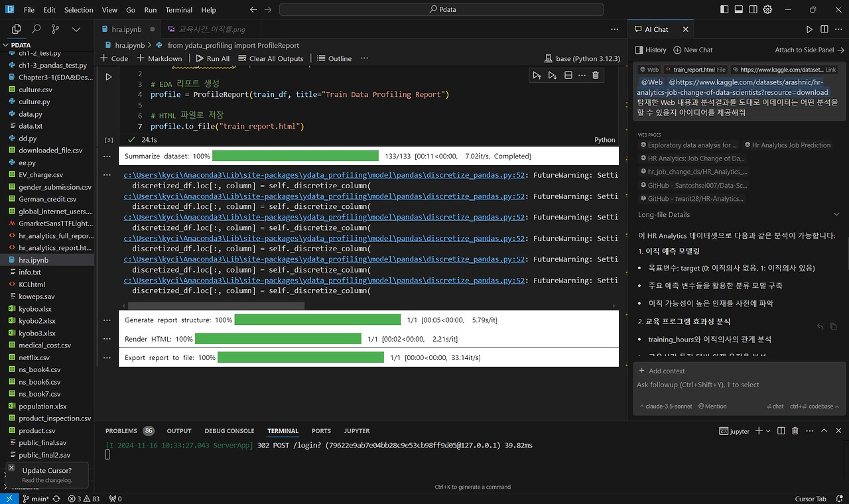849x504 pixels.
Task: Open netflix.csv in explorer
Action: 47,357
